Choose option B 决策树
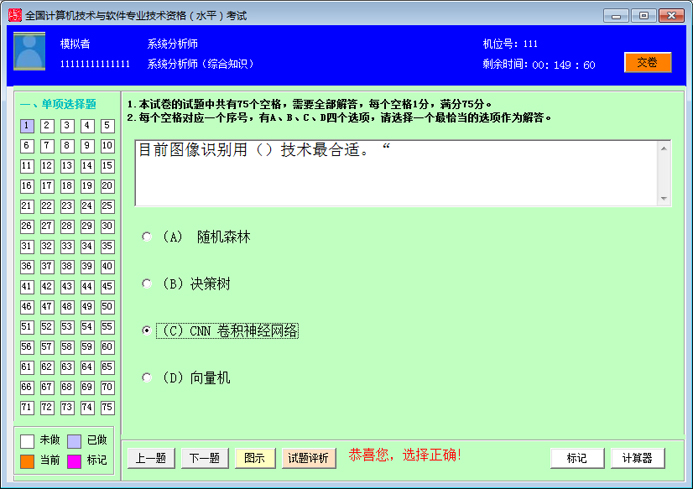 [x=147, y=284]
